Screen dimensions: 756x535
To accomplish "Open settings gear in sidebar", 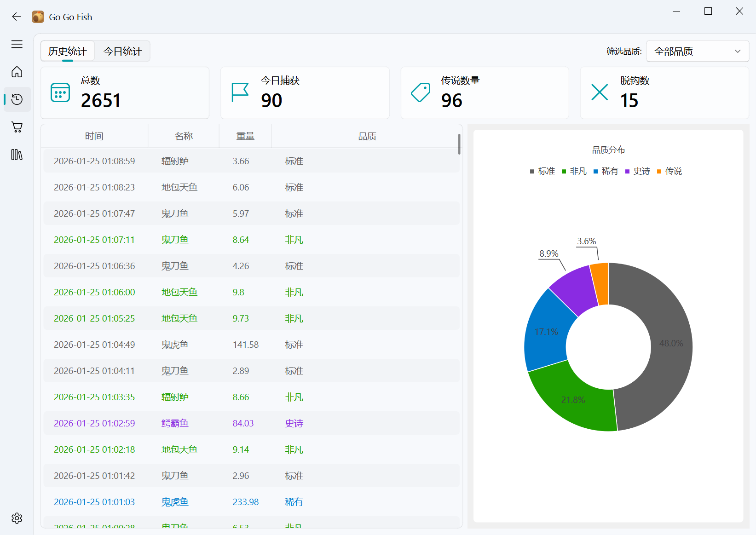I will pos(17,518).
